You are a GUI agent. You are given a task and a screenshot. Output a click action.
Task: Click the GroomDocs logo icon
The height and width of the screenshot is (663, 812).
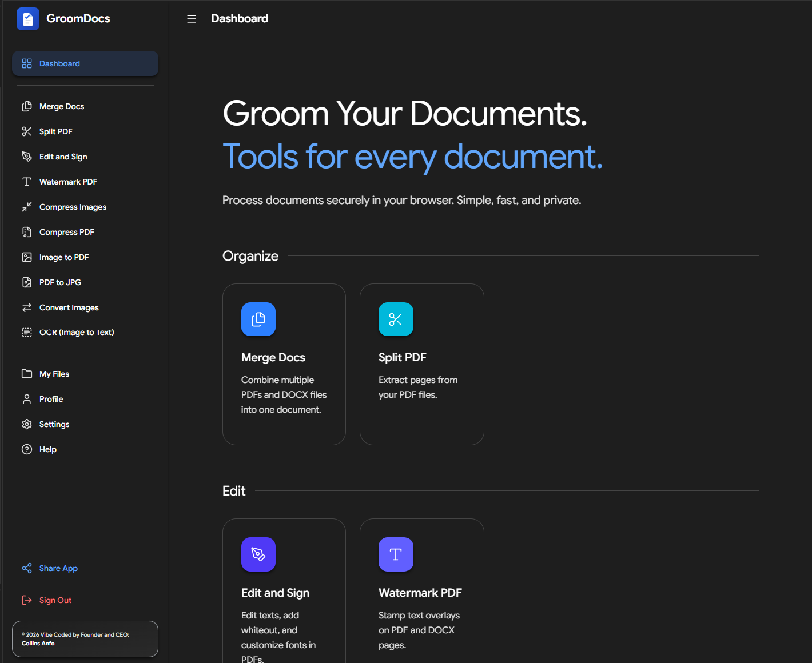[x=28, y=19]
